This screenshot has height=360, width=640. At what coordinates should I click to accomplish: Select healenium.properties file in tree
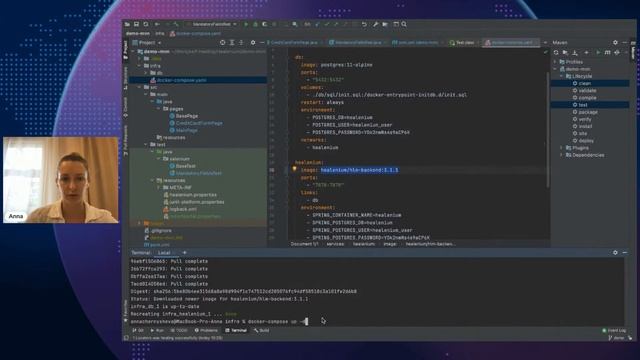(193, 195)
